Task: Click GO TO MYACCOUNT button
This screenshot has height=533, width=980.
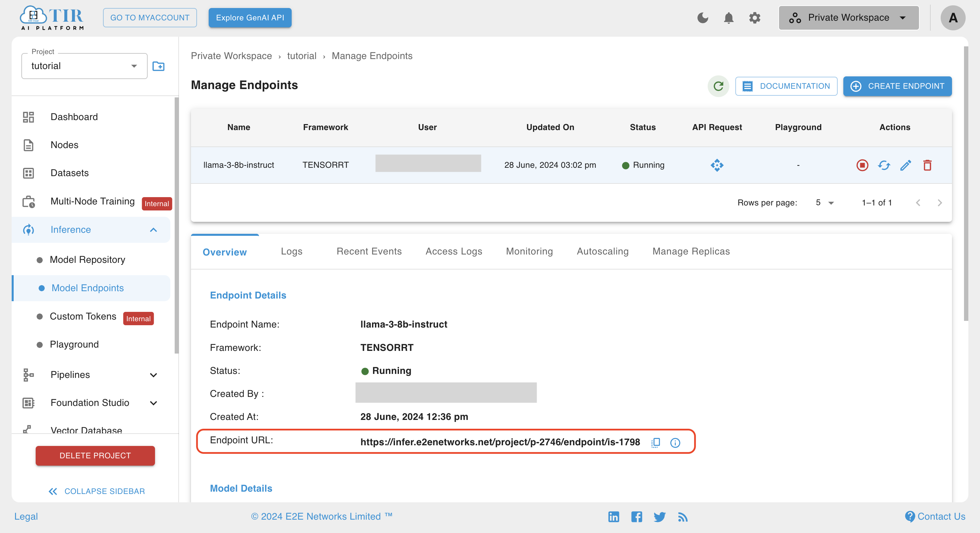Action: coord(150,18)
